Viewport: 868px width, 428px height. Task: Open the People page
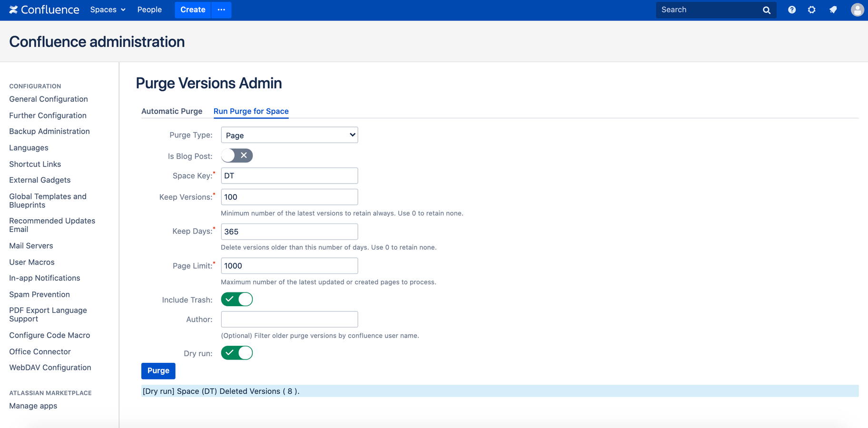pyautogui.click(x=149, y=10)
